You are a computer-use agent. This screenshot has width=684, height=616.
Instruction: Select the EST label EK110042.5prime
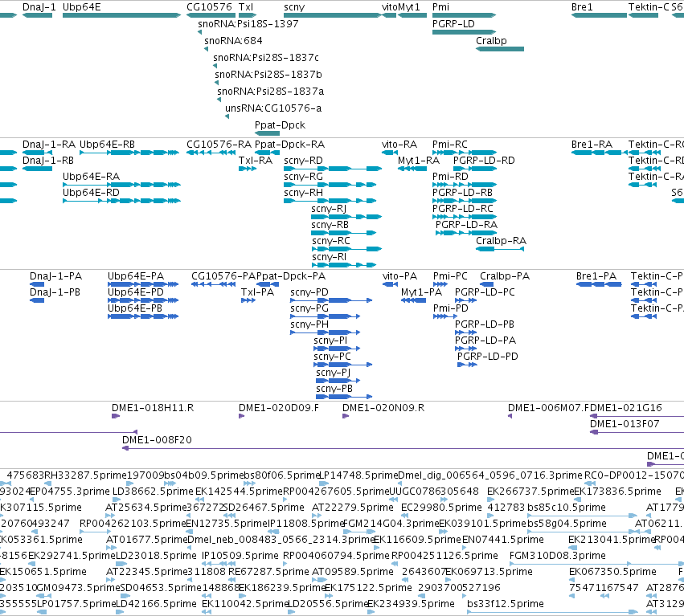pyautogui.click(x=244, y=604)
